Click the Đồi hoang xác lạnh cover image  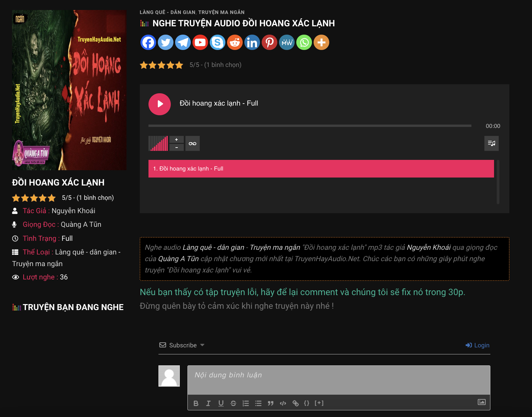click(x=69, y=90)
